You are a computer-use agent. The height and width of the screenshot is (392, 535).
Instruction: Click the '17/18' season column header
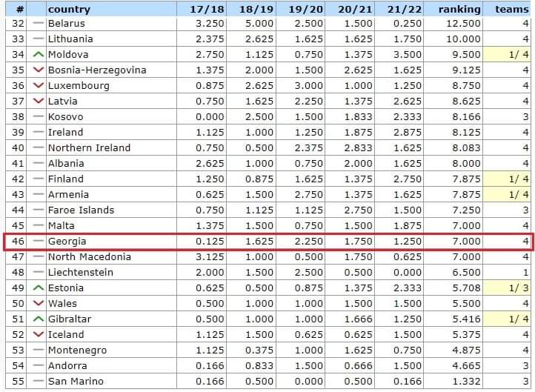[x=207, y=9]
